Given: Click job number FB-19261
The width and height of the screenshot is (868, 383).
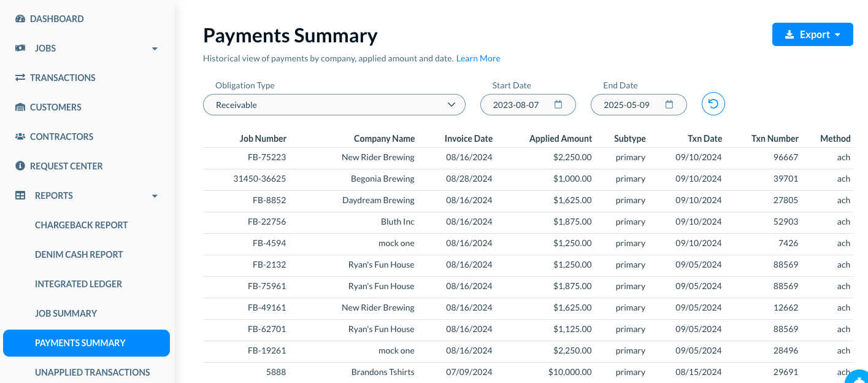Looking at the screenshot, I should pos(267,350).
